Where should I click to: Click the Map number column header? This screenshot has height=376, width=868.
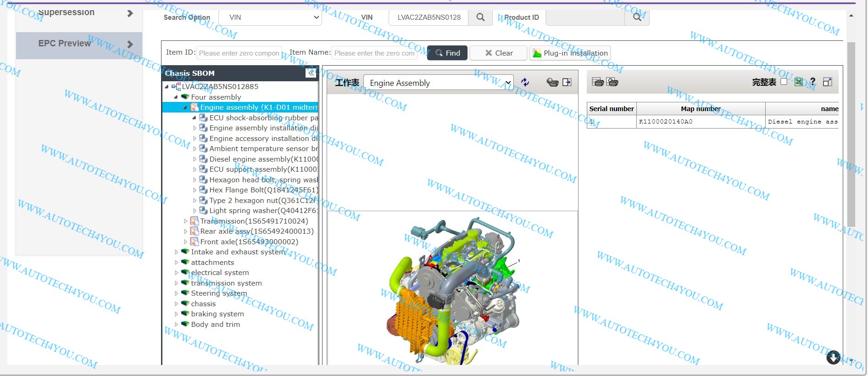[701, 109]
